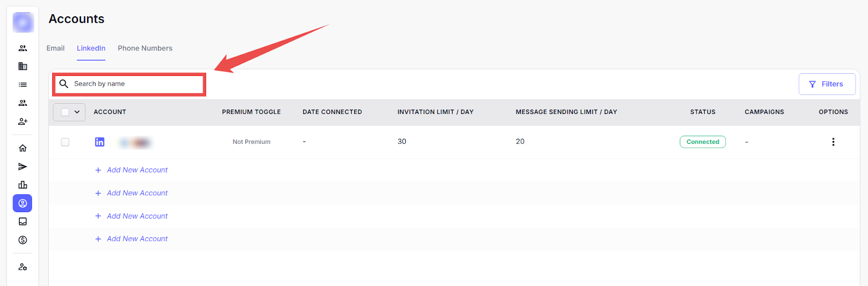The height and width of the screenshot is (286, 868).
Task: Open the three-dot options menu
Action: pos(833,142)
